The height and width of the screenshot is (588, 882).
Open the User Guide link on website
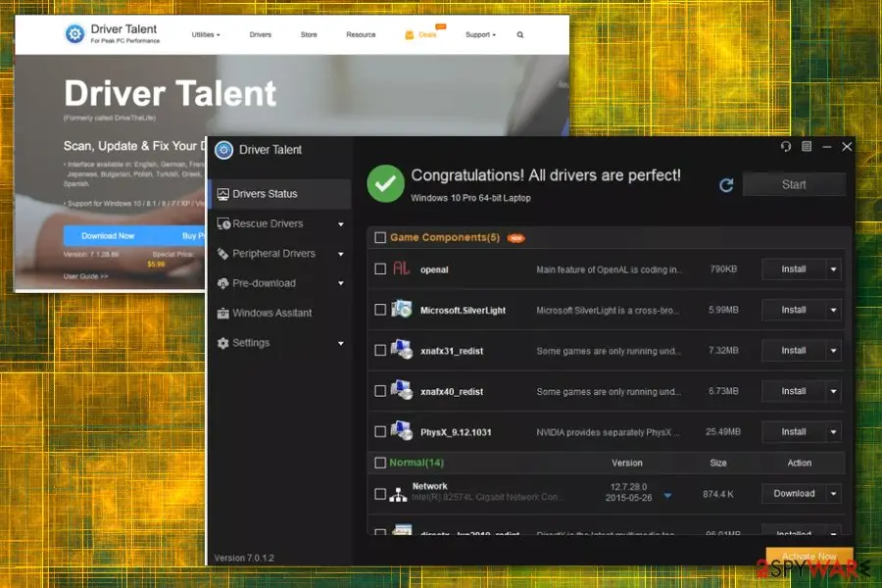(x=85, y=276)
